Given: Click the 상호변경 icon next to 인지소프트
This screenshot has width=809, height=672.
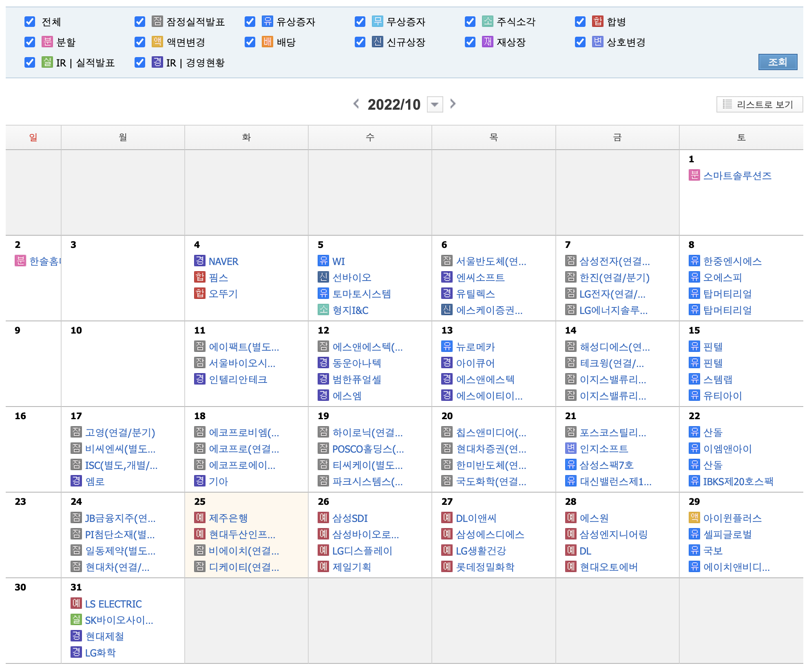Looking at the screenshot, I should [x=570, y=449].
